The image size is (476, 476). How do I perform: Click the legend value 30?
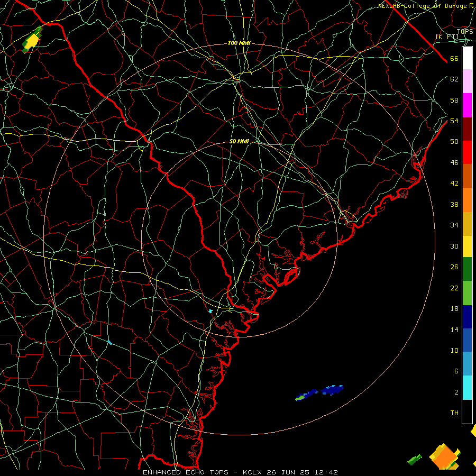pyautogui.click(x=454, y=246)
